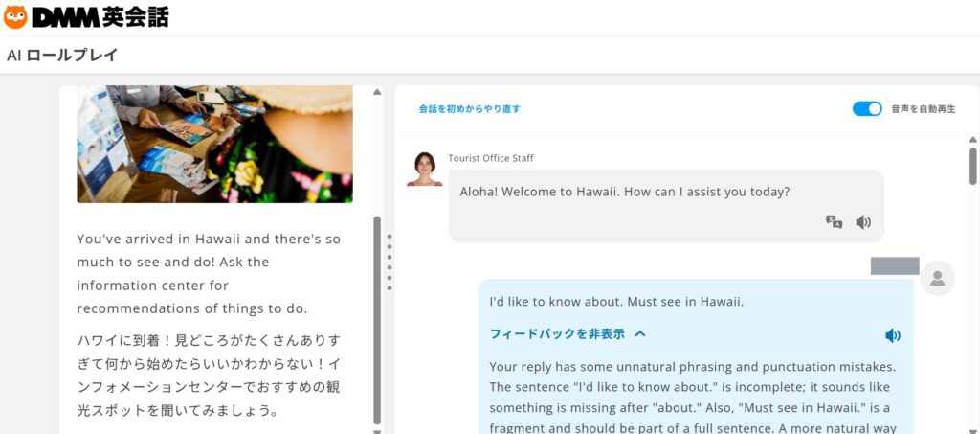
Task: Click the English scenario description "You've arrived in Hawaii"
Action: (x=209, y=273)
